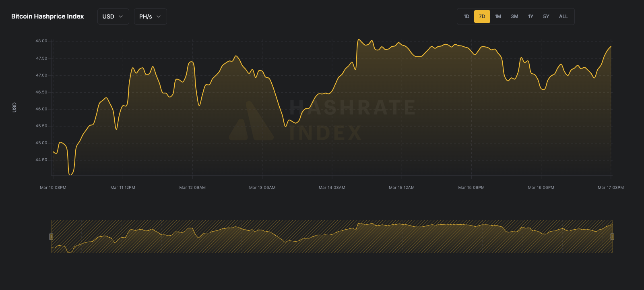Click inside the range navigator mini chart
The height and width of the screenshot is (290, 644).
coord(332,236)
